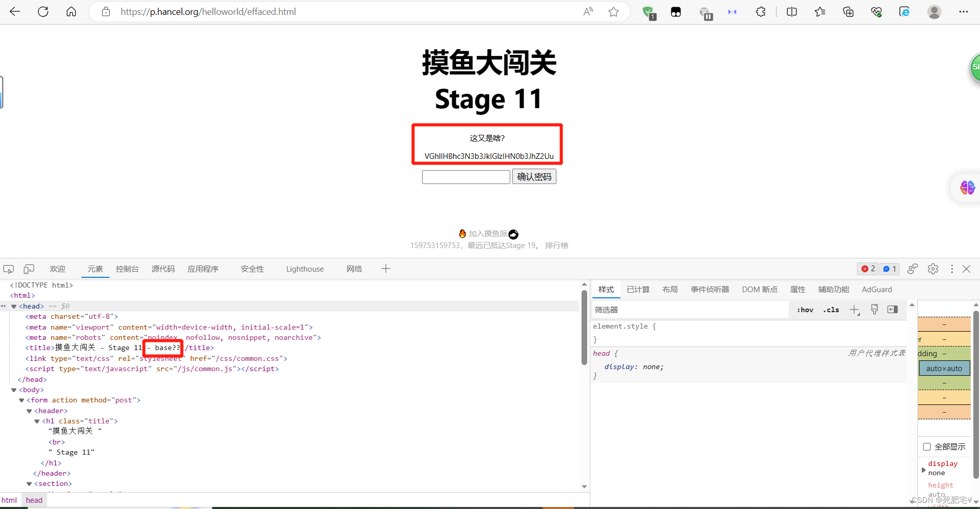The width and height of the screenshot is (980, 509).
Task: Collapse the head element node
Action: 14,306
